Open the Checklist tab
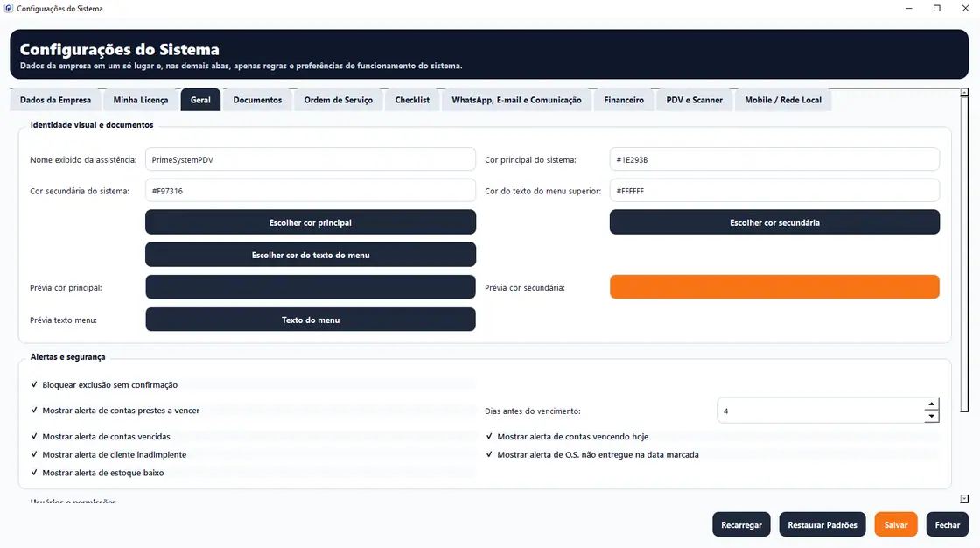Image resolution: width=980 pixels, height=548 pixels. [x=412, y=100]
